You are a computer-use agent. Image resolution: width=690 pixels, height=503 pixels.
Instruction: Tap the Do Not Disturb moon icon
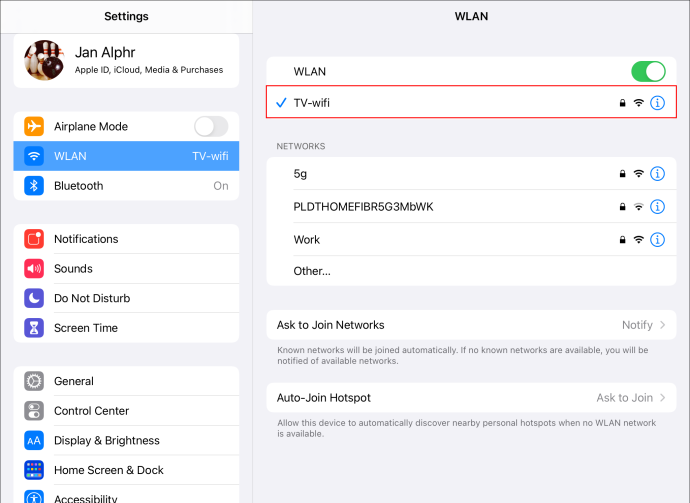[x=34, y=298]
